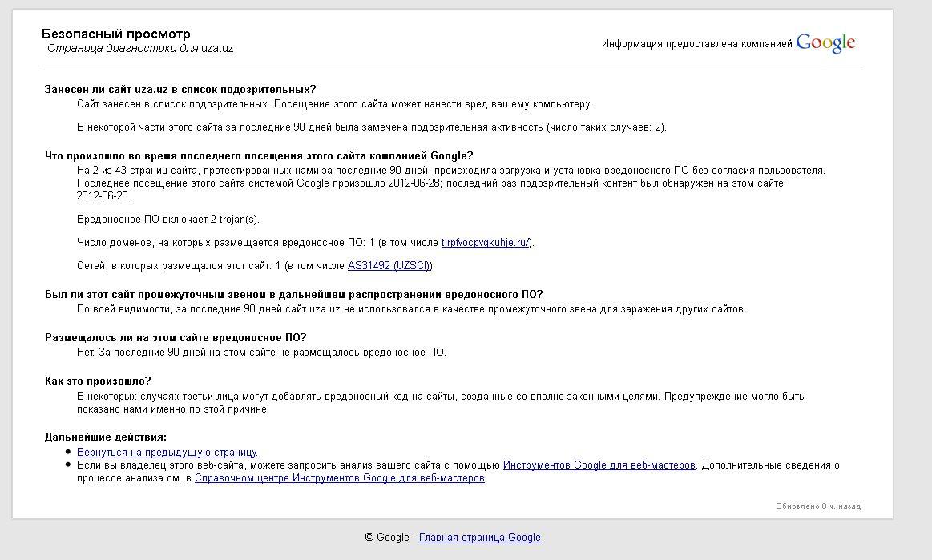The width and height of the screenshot is (932, 560).
Task: Click heading 'Что произошло во время последнего посещения'
Action: click(x=259, y=155)
